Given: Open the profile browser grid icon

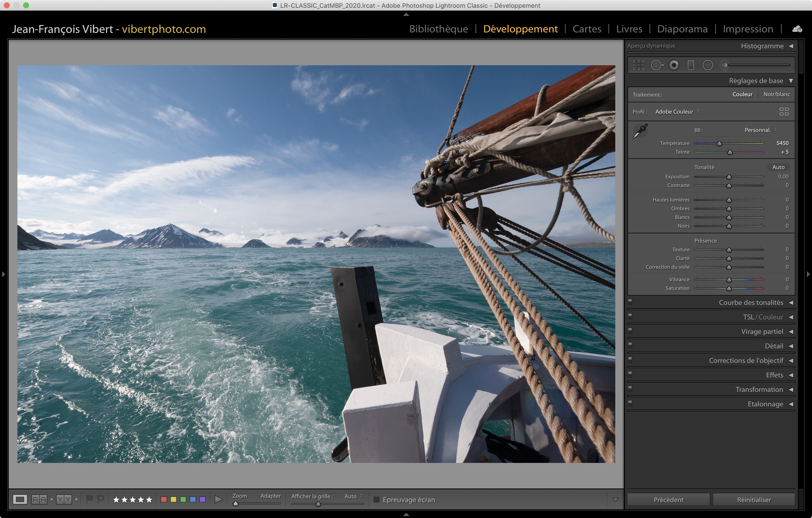Looking at the screenshot, I should tap(784, 112).
